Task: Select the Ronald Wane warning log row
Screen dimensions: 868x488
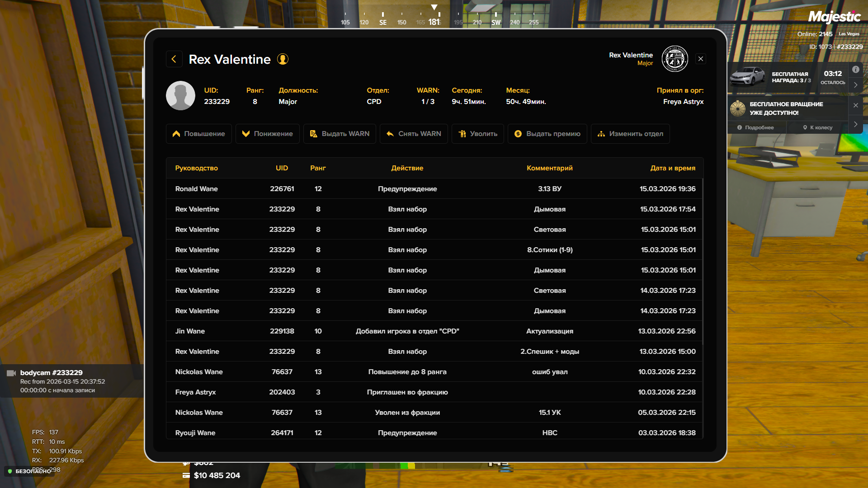Action: [x=434, y=189]
